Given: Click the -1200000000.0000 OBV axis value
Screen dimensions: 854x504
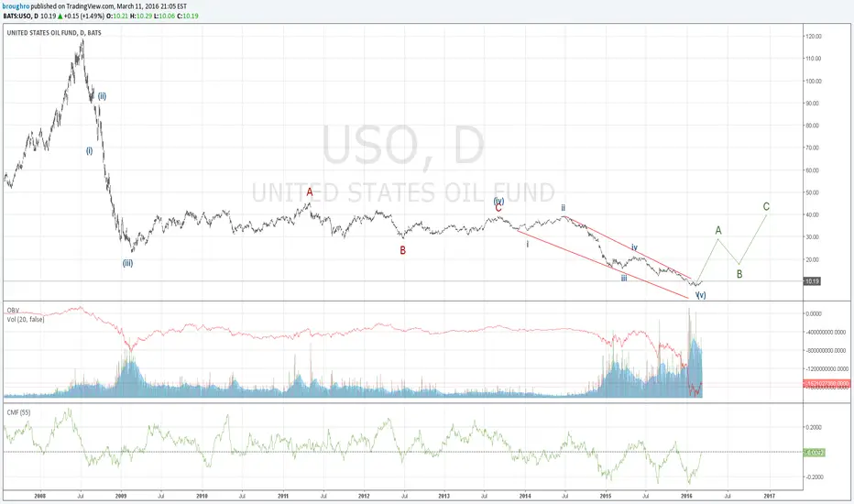Looking at the screenshot, I should click(827, 369).
